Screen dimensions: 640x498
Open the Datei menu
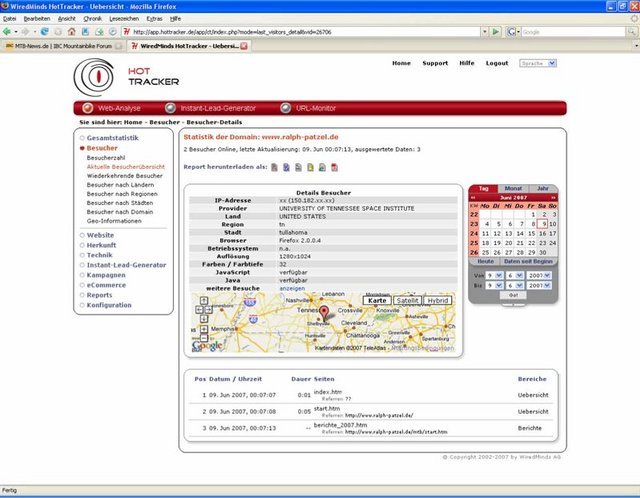click(9, 19)
